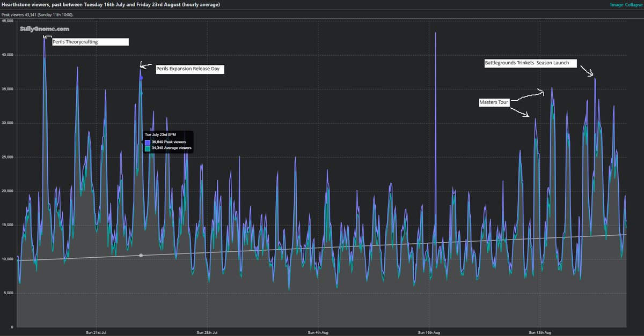The height and width of the screenshot is (336, 644).
Task: Click the 25,000 y-axis label
Action: click(8, 157)
